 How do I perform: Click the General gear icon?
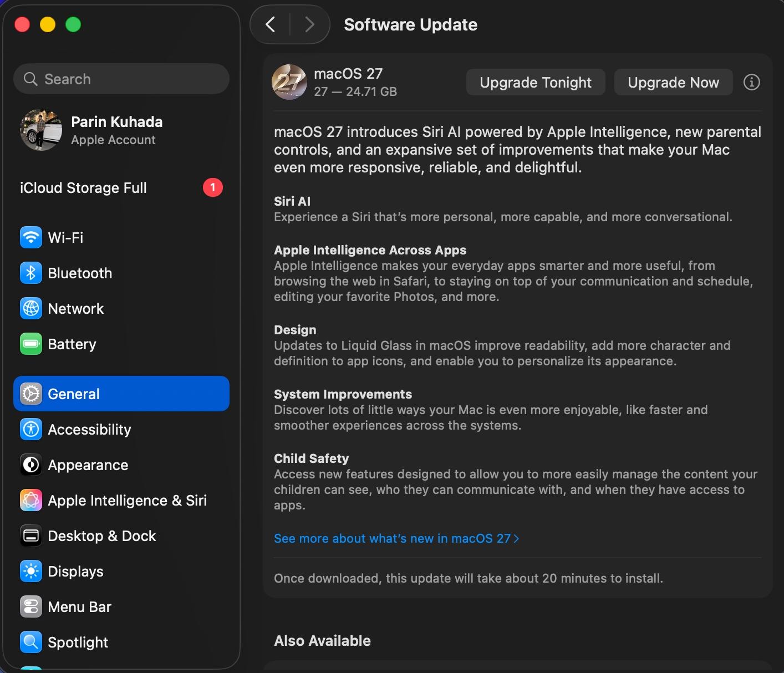pos(31,394)
